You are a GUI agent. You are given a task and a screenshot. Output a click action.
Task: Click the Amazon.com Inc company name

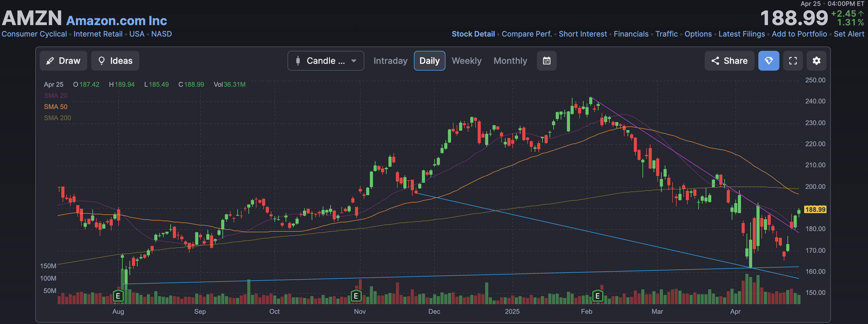click(116, 20)
